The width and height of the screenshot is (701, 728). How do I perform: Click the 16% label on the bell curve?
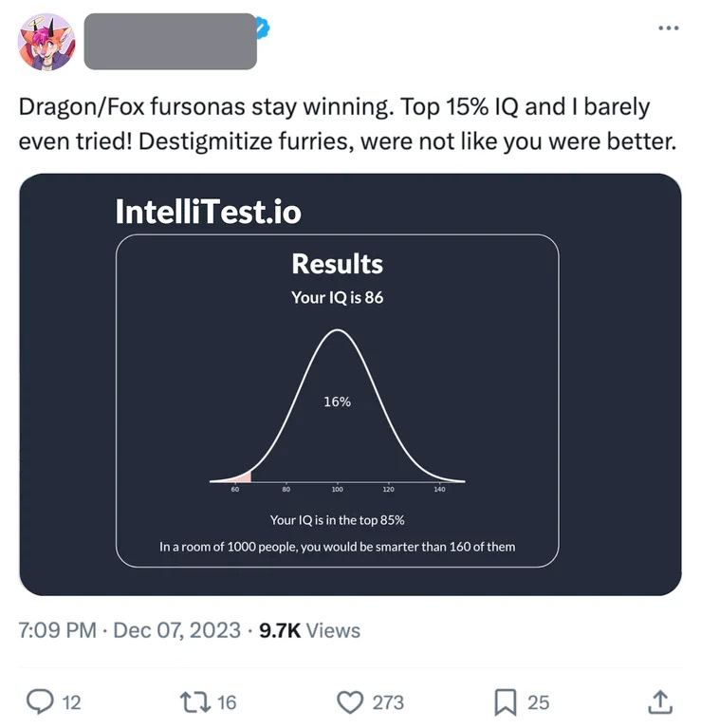pos(337,401)
